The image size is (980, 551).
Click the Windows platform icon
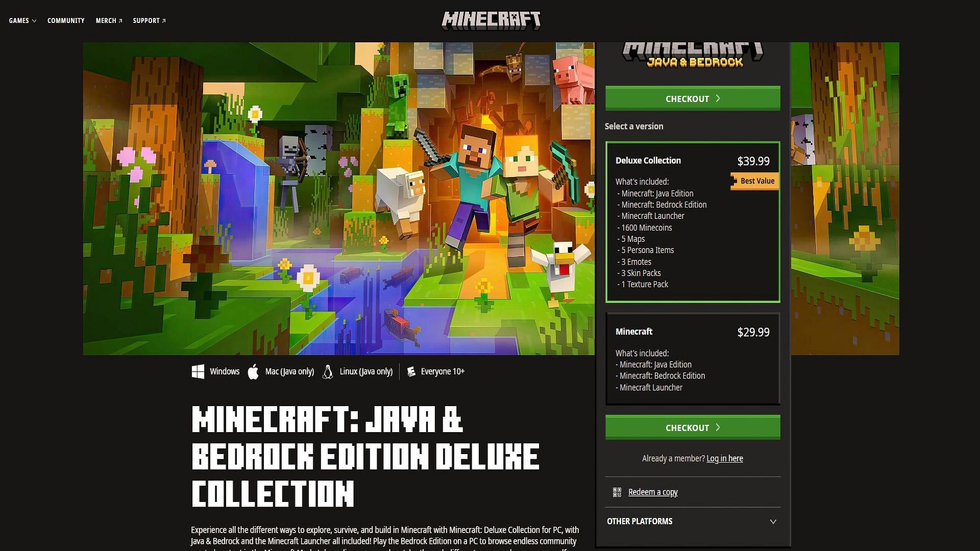pyautogui.click(x=198, y=371)
